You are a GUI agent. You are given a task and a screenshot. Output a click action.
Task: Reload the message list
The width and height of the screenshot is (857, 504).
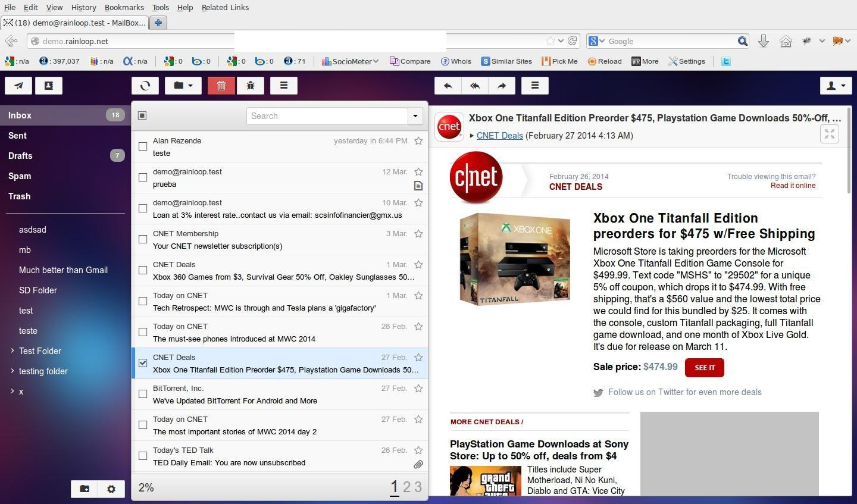[145, 86]
